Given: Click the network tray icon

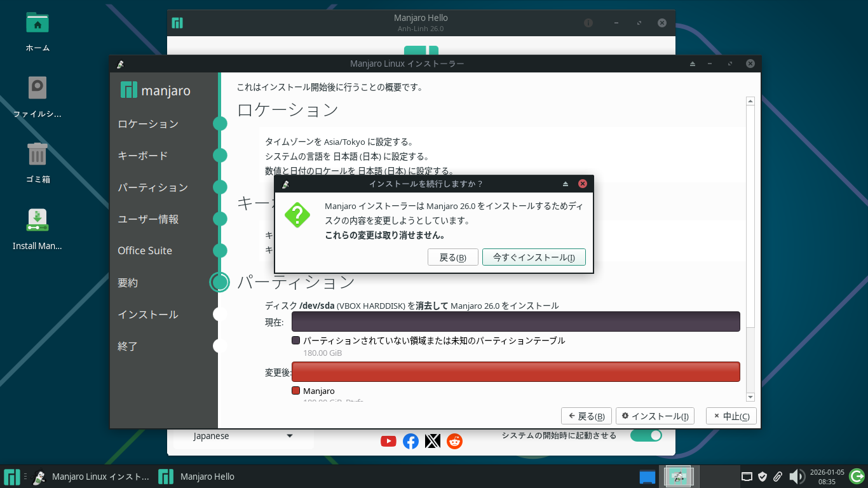Looking at the screenshot, I should [x=748, y=477].
